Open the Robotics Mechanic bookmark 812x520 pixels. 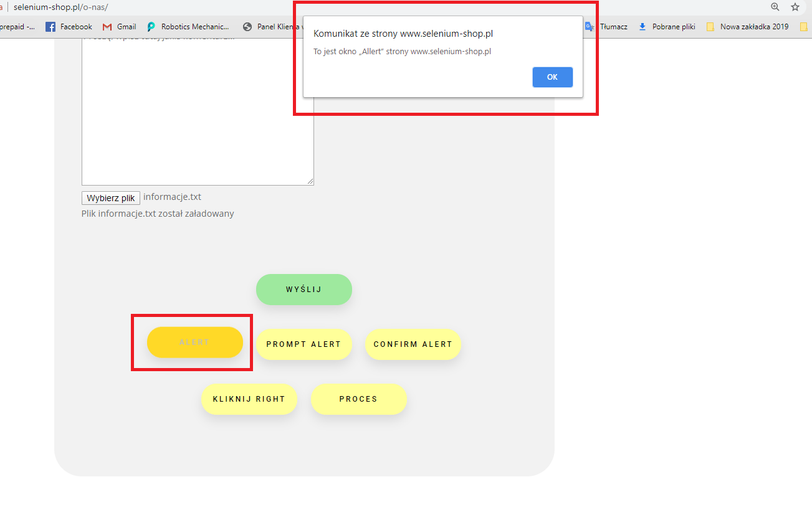[188, 27]
